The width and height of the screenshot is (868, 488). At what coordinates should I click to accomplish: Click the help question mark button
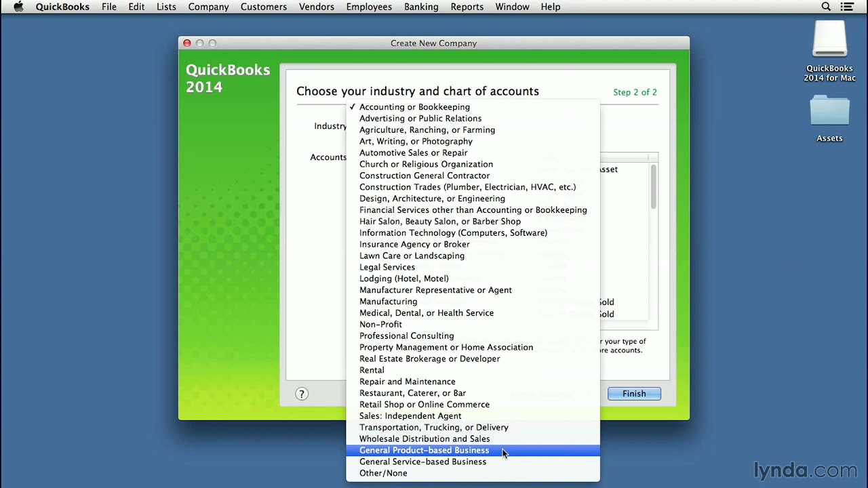(x=302, y=394)
